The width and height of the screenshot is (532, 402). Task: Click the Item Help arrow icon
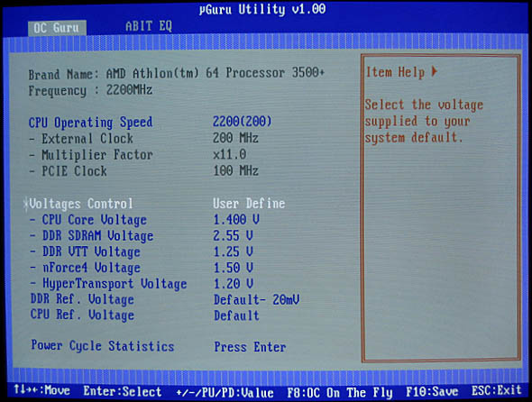(x=435, y=71)
